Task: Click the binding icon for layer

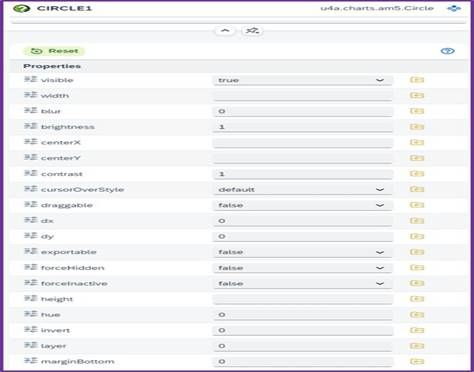Action: [417, 346]
